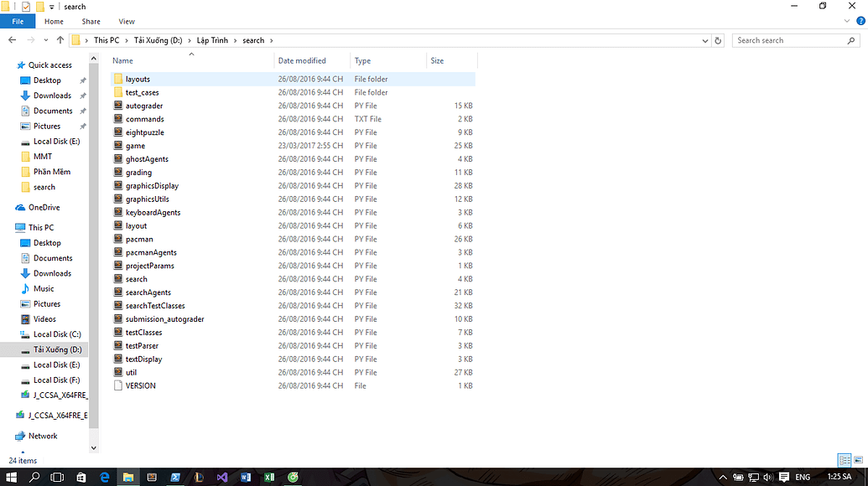The width and height of the screenshot is (868, 486).
Task: Open Word from the taskbar
Action: 246,477
